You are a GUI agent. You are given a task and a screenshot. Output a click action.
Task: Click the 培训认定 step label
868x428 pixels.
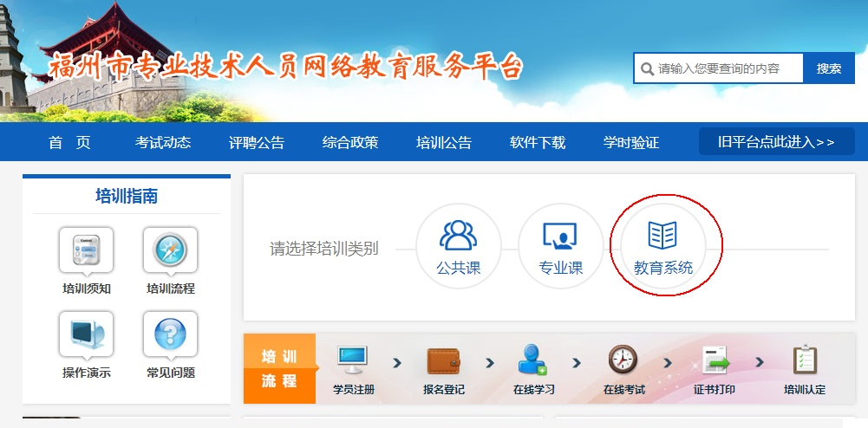tap(805, 390)
